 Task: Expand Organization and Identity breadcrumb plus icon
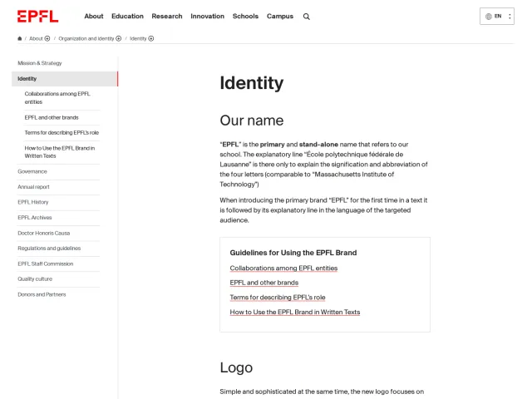pyautogui.click(x=118, y=39)
